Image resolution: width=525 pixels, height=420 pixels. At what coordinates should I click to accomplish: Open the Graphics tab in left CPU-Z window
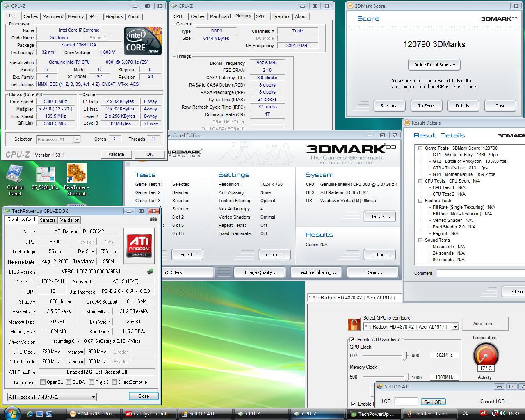point(114,16)
